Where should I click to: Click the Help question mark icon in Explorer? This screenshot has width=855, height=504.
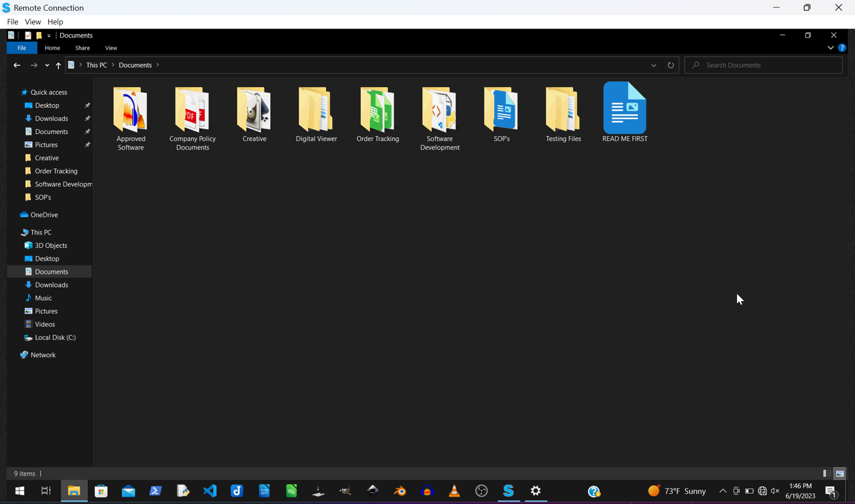842,48
